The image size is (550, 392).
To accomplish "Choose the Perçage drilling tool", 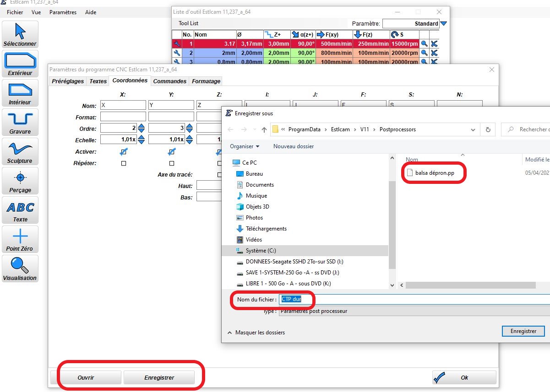I will tap(20, 181).
